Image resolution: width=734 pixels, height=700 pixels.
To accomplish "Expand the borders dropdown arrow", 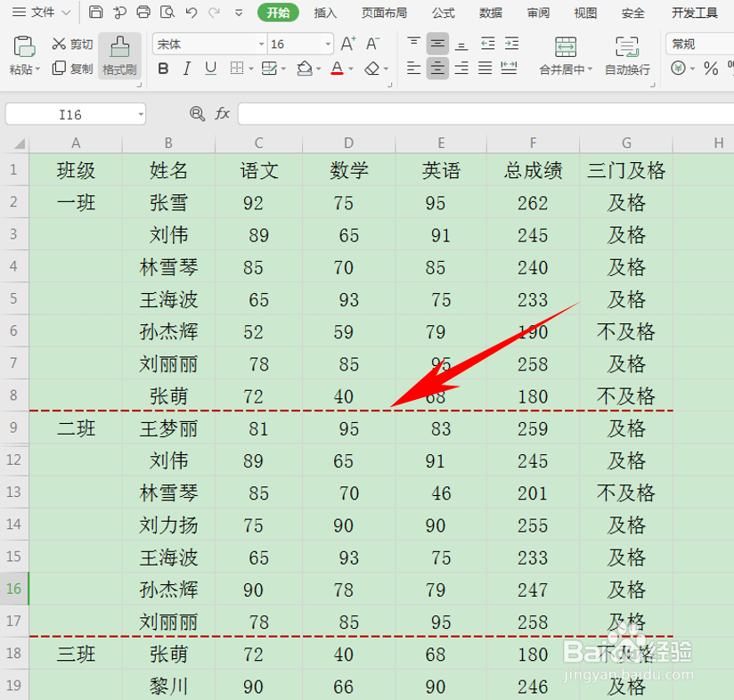I will (x=251, y=69).
